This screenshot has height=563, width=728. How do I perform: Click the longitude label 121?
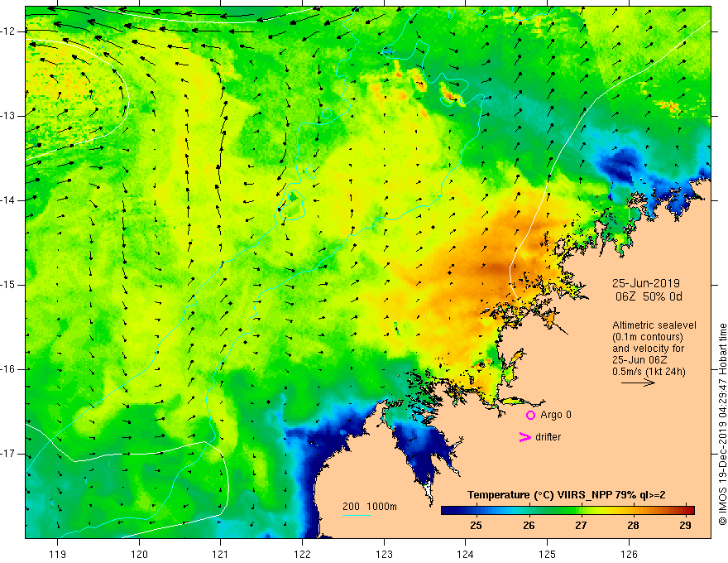[x=221, y=554]
